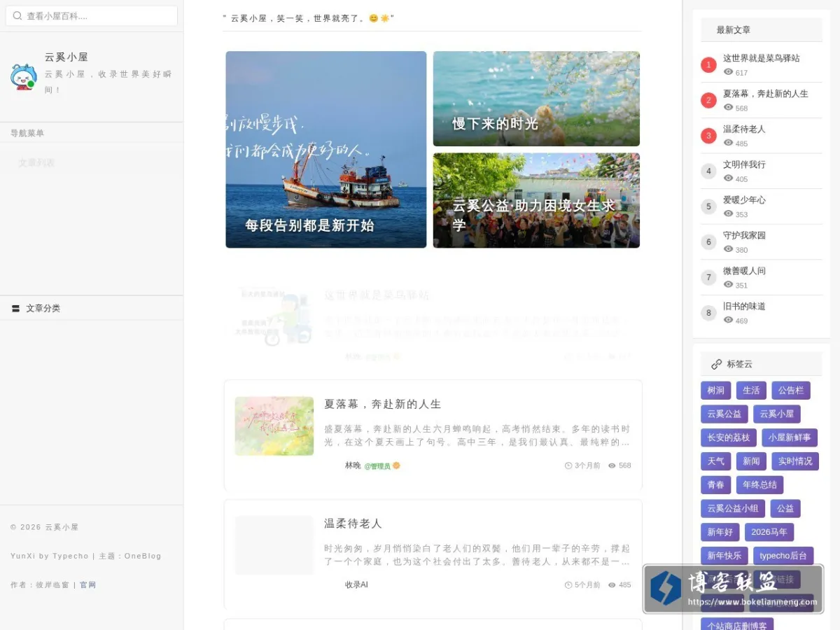Open the 文章分类 section label
Screen dimensions: 840x630
tap(43, 308)
